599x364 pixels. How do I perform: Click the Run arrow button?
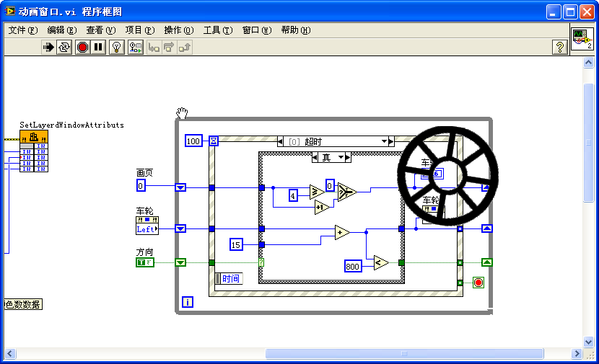[48, 48]
